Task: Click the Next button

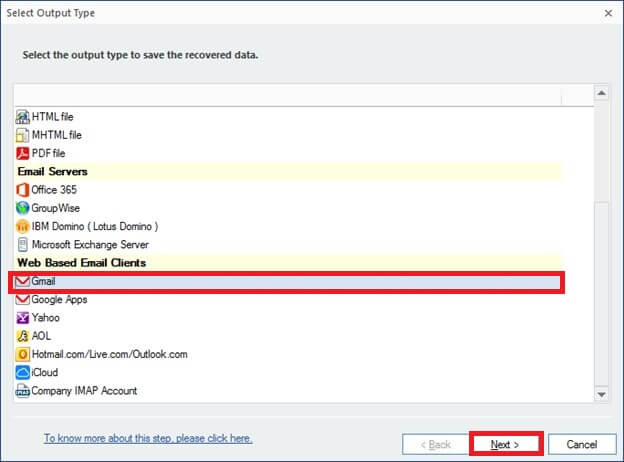Action: pos(505,444)
